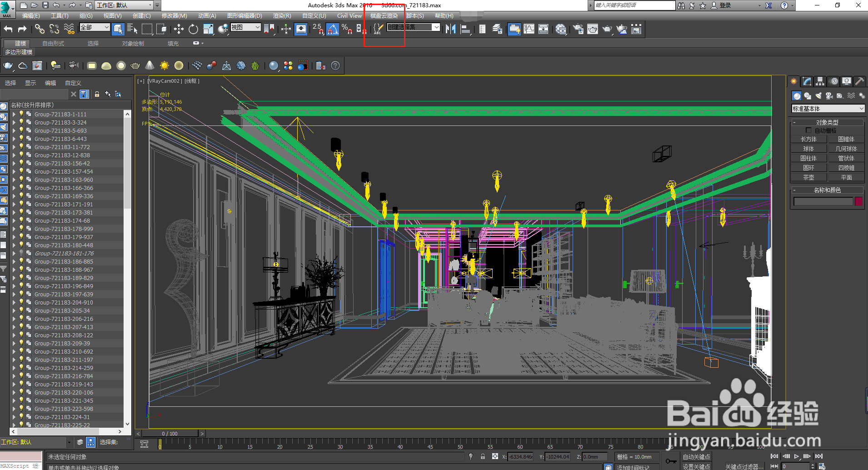Expand Group-721183-3-324 tree node
The height and width of the screenshot is (470, 868).
14,122
